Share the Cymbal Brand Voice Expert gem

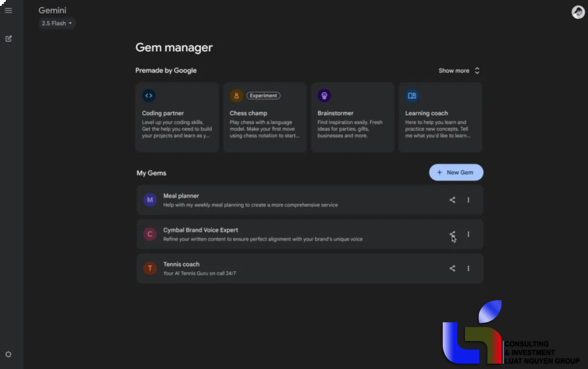[x=452, y=234]
